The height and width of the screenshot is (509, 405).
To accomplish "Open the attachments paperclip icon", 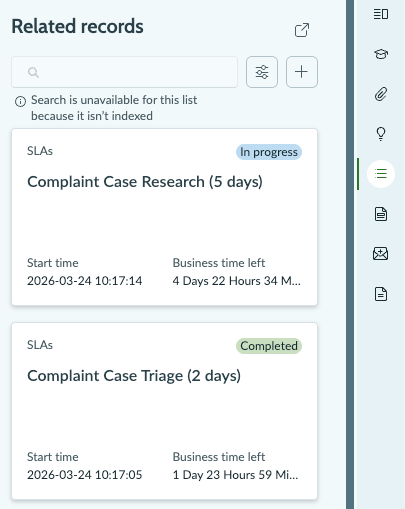I will [x=381, y=94].
